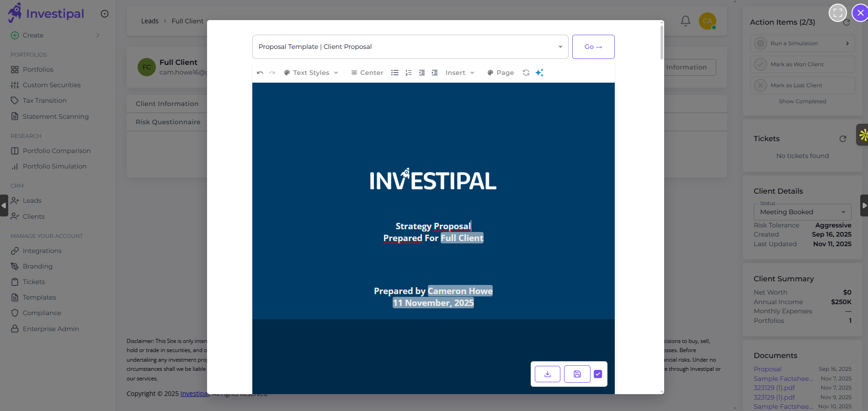The image size is (868, 411).
Task: Click the increase indent icon
Action: (x=435, y=73)
